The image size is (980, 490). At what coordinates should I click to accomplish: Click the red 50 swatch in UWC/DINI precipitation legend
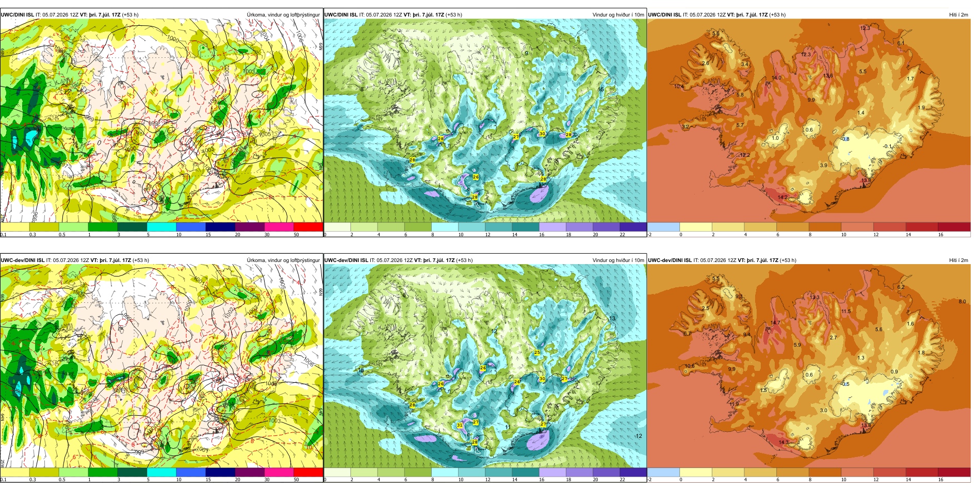pyautogui.click(x=308, y=227)
